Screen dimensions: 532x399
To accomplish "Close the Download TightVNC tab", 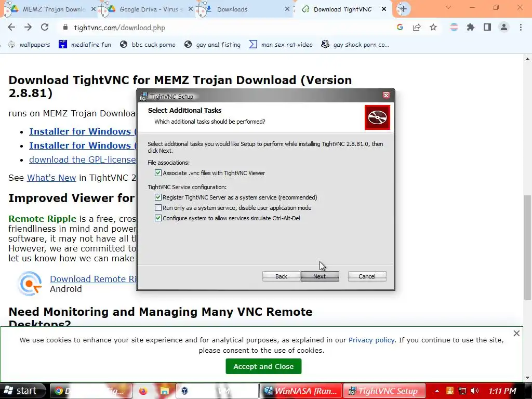I will [384, 9].
